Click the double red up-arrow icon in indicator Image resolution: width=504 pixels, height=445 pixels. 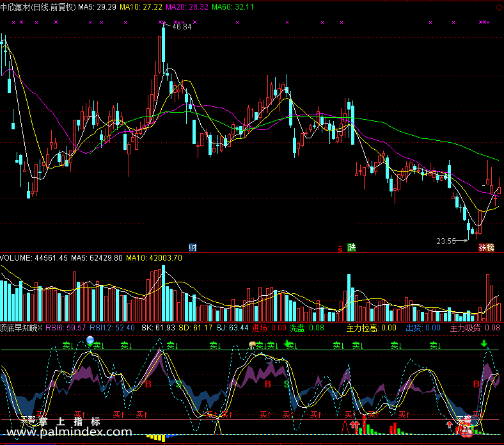[354, 425]
